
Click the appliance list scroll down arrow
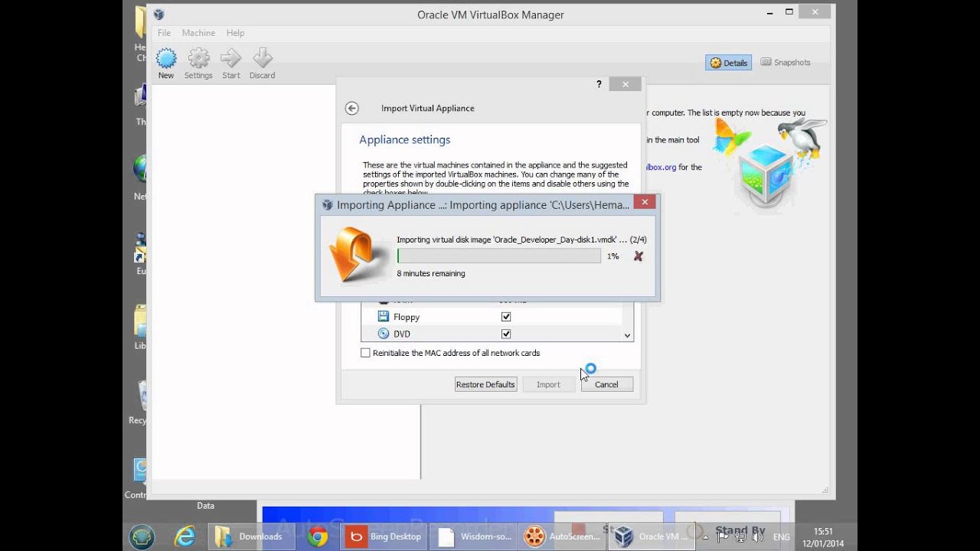point(627,335)
